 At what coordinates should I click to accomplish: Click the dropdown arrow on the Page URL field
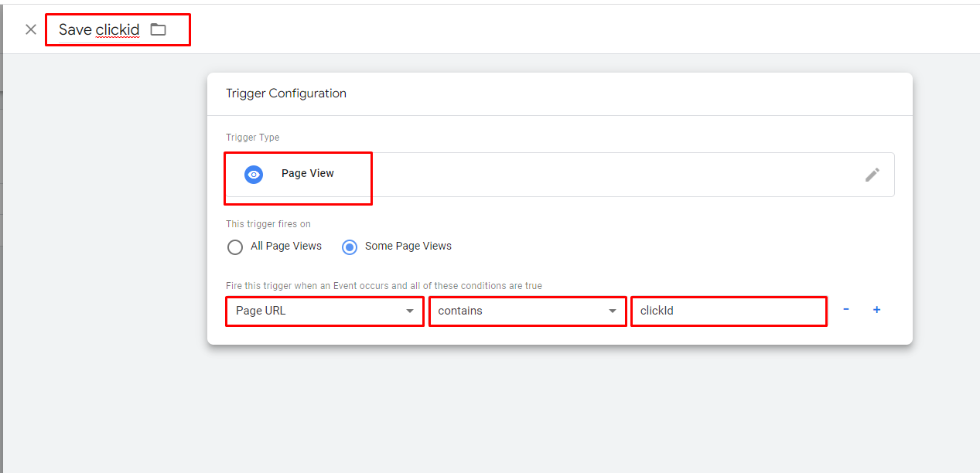click(409, 311)
